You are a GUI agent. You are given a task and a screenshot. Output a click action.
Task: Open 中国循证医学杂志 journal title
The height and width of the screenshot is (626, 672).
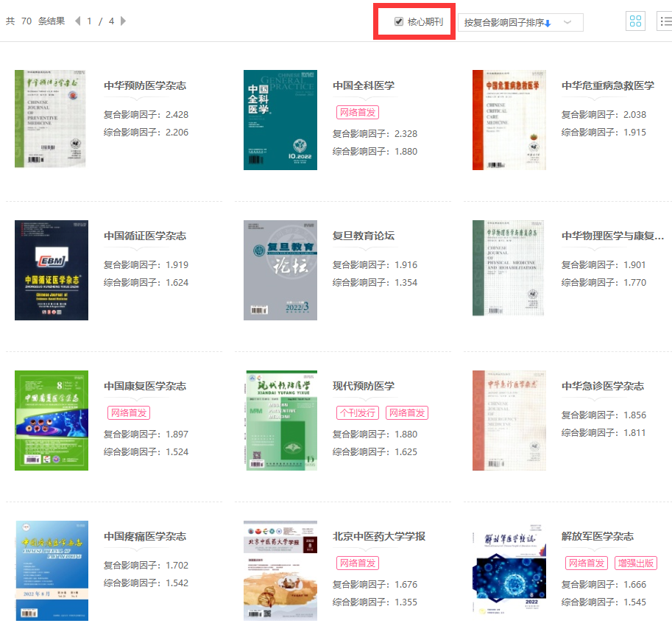(x=145, y=236)
